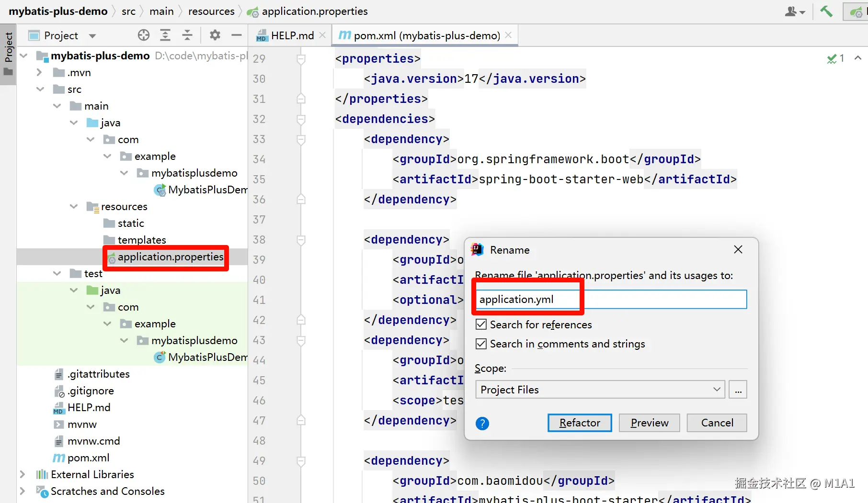
Task: Collapse the mybatisplusdemo package under main
Action: tap(124, 173)
